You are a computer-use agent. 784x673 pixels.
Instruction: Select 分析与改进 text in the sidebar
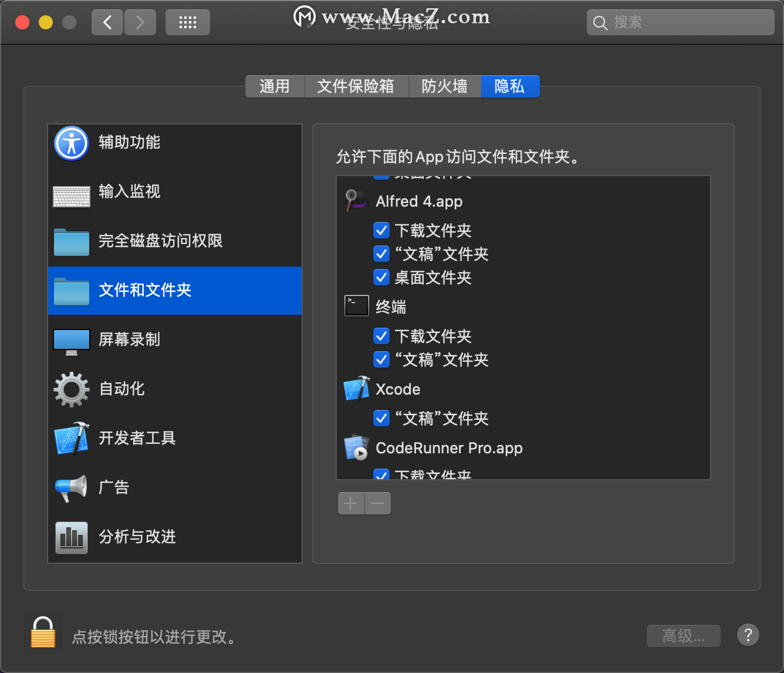click(137, 537)
